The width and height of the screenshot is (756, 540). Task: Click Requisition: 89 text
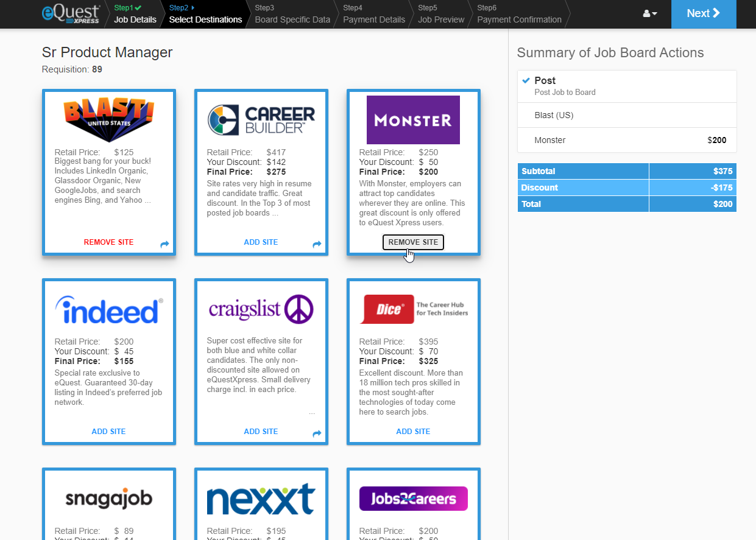coord(72,69)
